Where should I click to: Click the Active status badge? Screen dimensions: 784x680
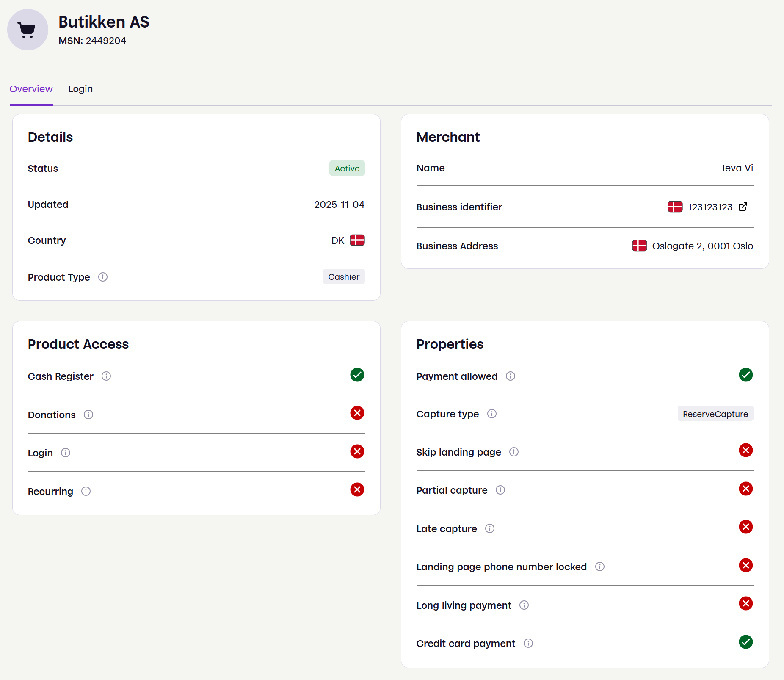pyautogui.click(x=347, y=168)
